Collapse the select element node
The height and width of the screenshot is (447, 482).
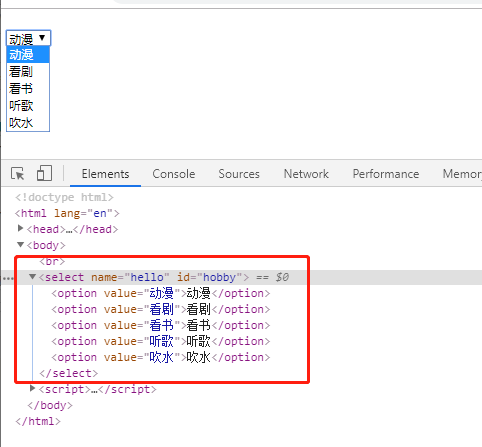coord(32,277)
